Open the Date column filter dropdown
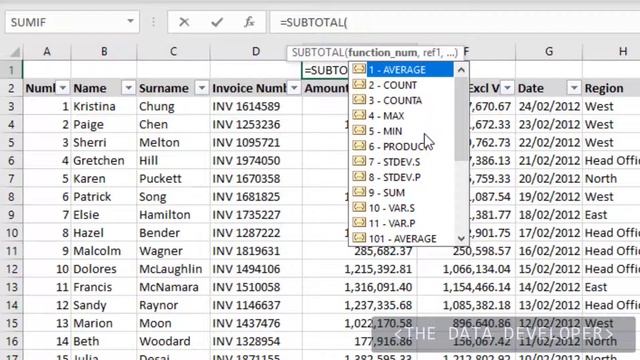The height and width of the screenshot is (360, 640). (x=574, y=88)
